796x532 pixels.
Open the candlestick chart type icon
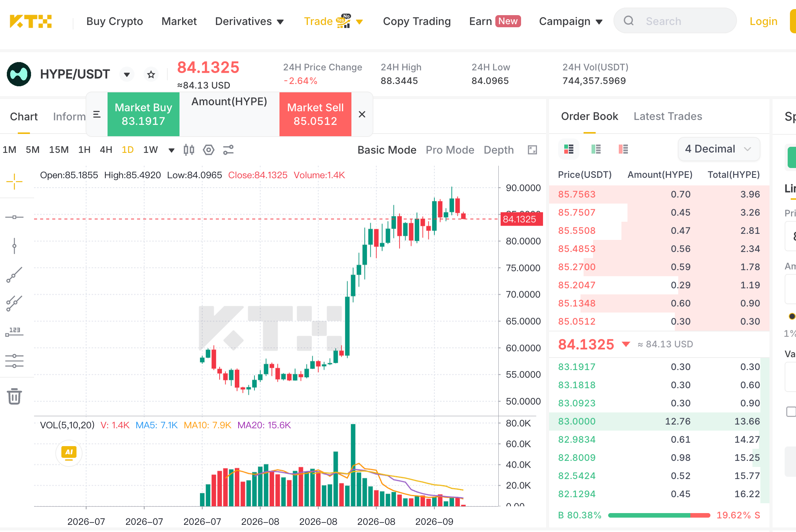click(x=189, y=150)
